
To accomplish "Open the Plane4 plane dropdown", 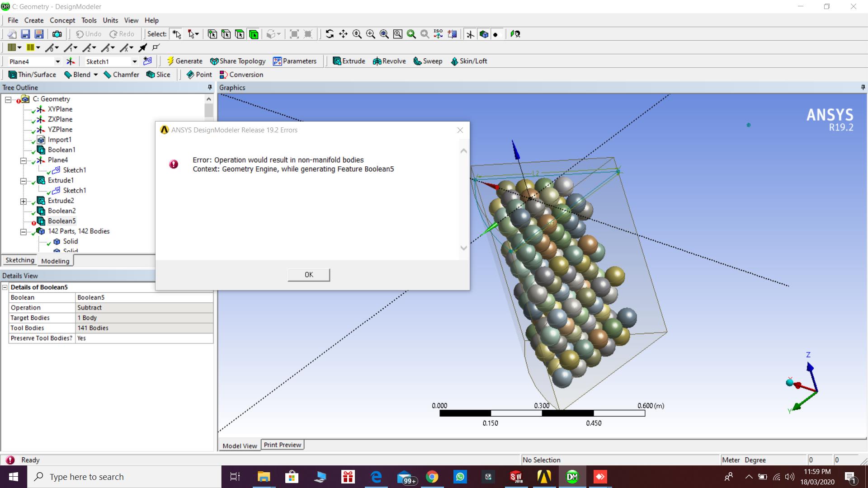I will click(57, 61).
